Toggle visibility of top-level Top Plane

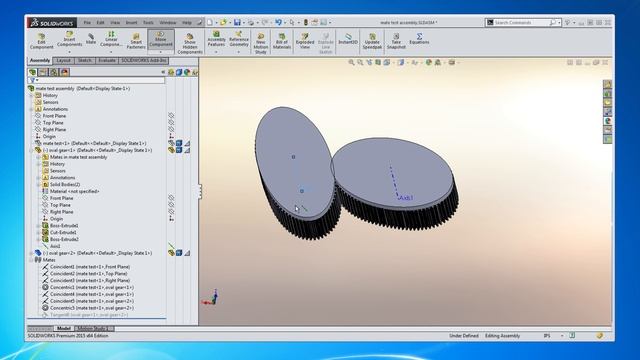click(x=171, y=122)
